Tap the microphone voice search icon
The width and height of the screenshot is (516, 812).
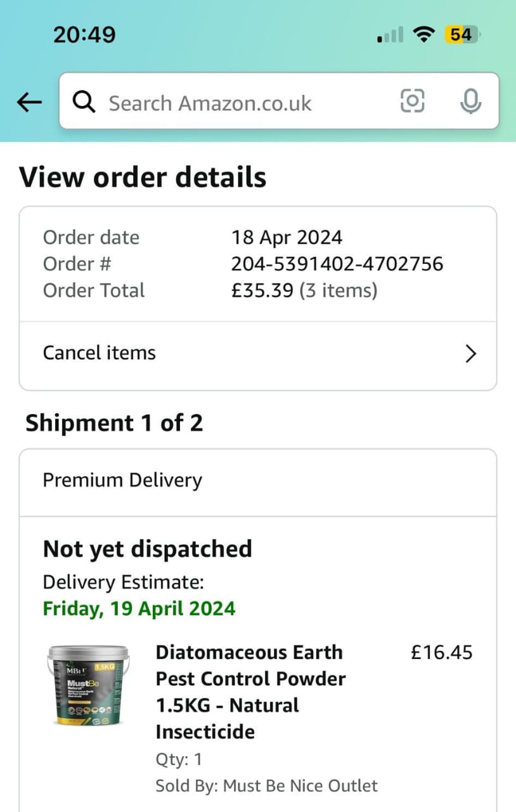(470, 101)
